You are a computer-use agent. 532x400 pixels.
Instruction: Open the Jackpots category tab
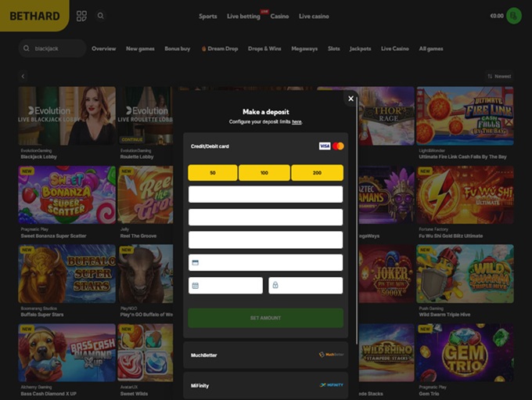pos(360,49)
